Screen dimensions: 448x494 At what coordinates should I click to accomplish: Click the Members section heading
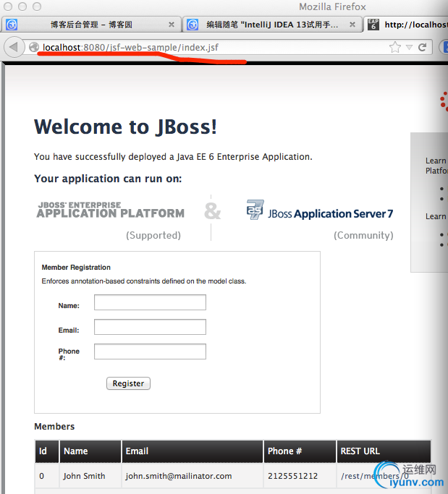click(x=54, y=427)
